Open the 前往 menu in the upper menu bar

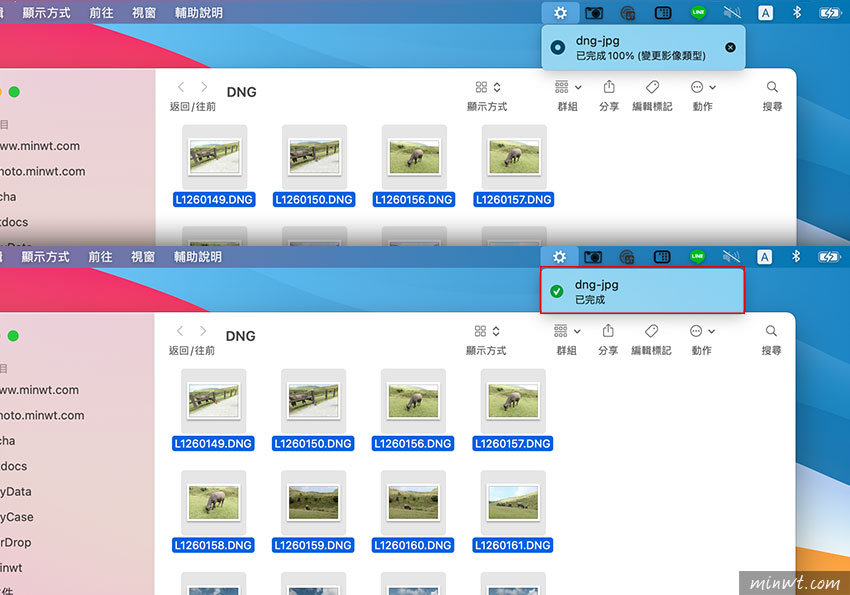pyautogui.click(x=101, y=13)
